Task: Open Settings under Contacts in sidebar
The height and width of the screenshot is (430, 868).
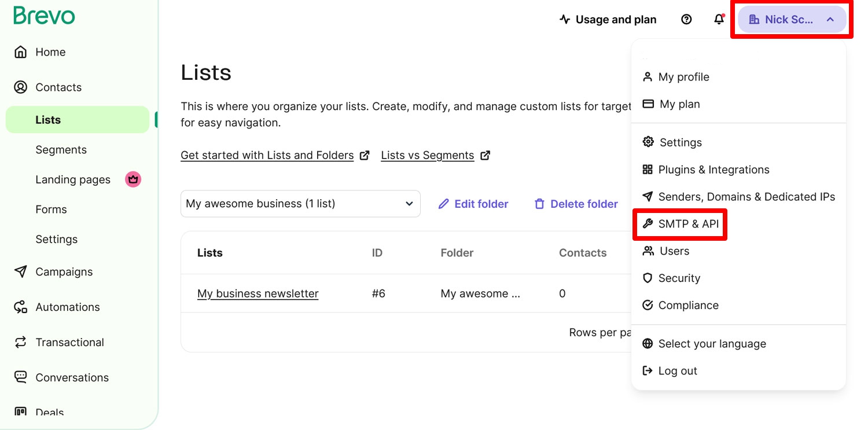Action: coord(56,240)
